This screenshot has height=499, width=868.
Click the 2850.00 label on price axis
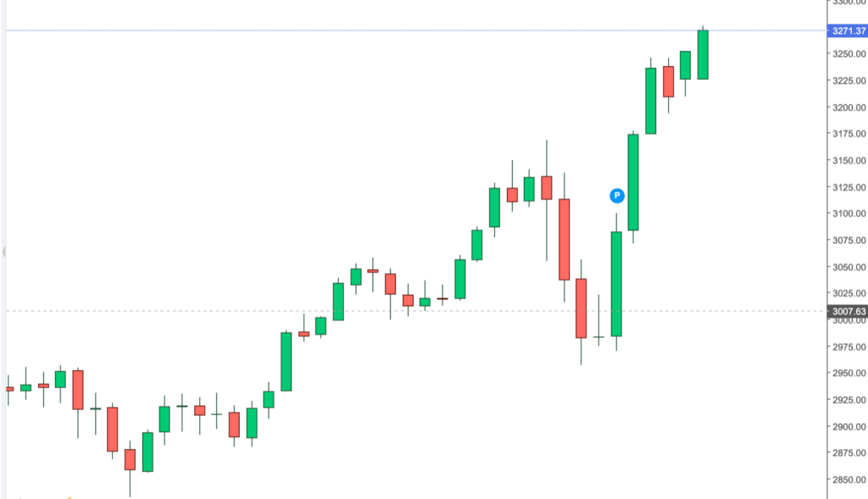[x=848, y=480]
